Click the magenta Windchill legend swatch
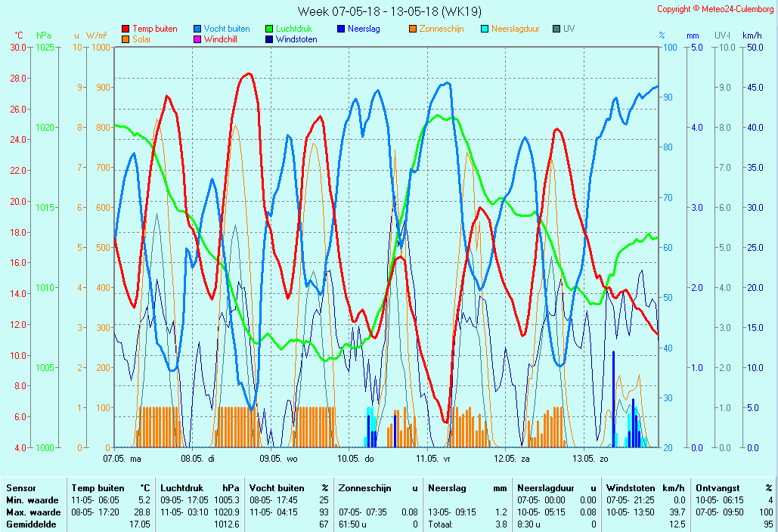778x532 pixels. click(197, 39)
